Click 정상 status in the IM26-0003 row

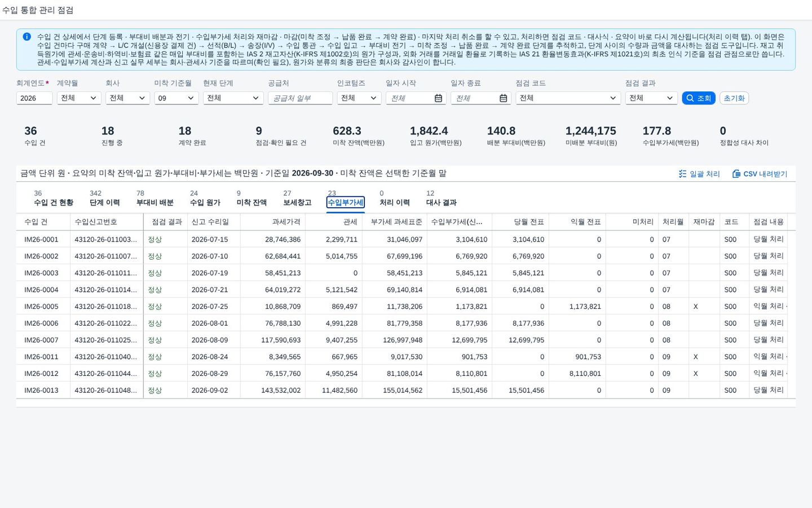(x=155, y=273)
